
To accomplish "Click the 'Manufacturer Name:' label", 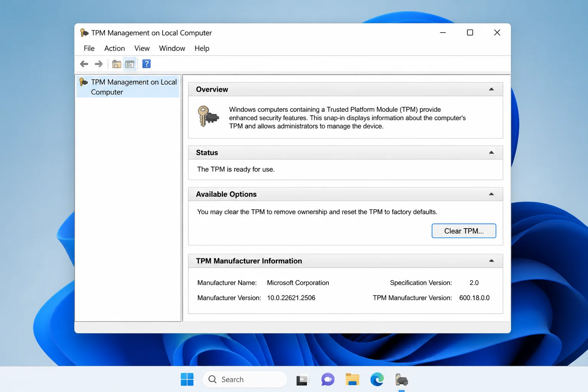I will pos(227,283).
